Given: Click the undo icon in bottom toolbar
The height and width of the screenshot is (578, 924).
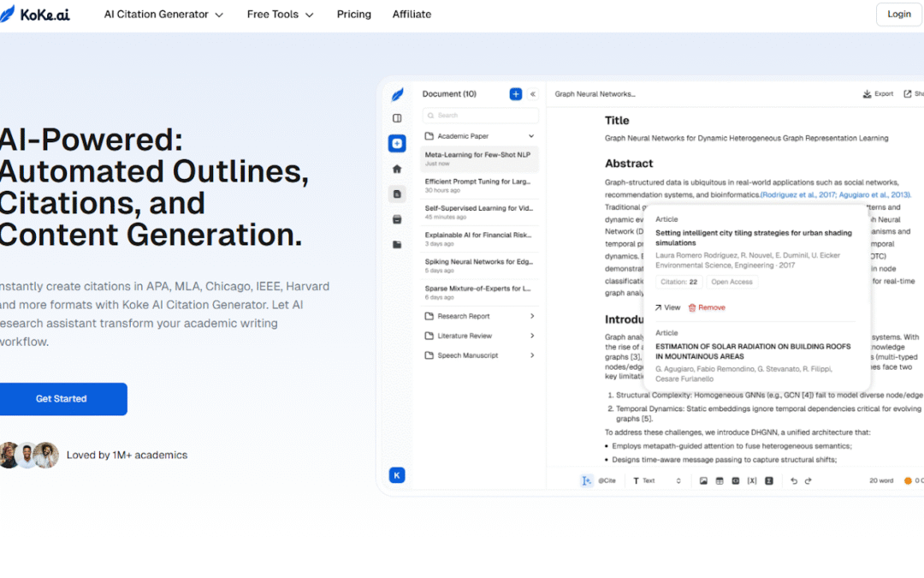Looking at the screenshot, I should pos(794,480).
